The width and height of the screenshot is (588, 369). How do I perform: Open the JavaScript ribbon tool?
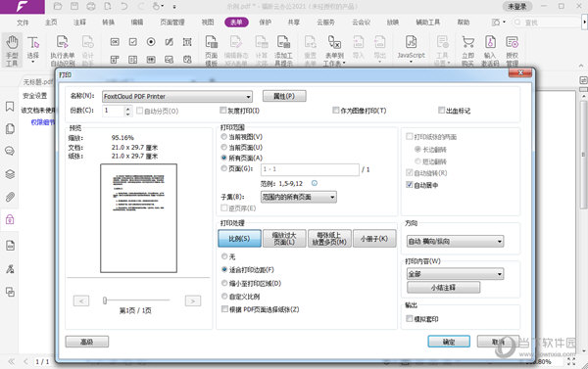click(411, 48)
